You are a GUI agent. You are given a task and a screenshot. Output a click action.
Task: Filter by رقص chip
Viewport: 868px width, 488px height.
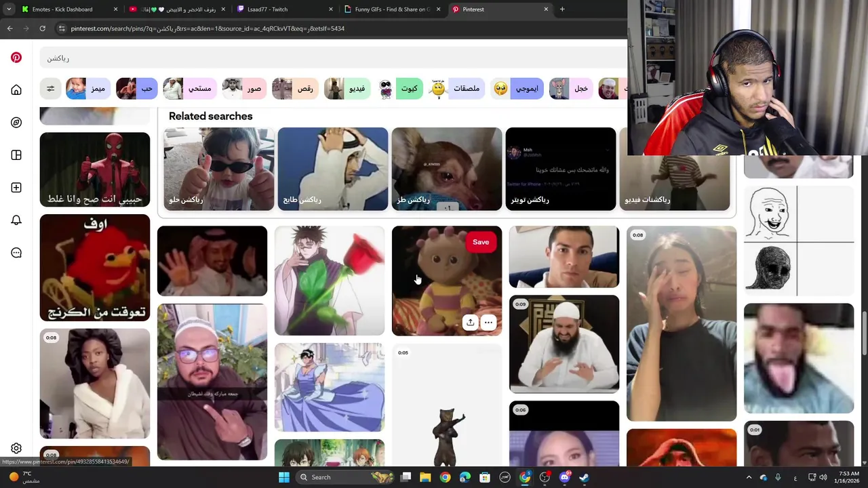pyautogui.click(x=296, y=89)
